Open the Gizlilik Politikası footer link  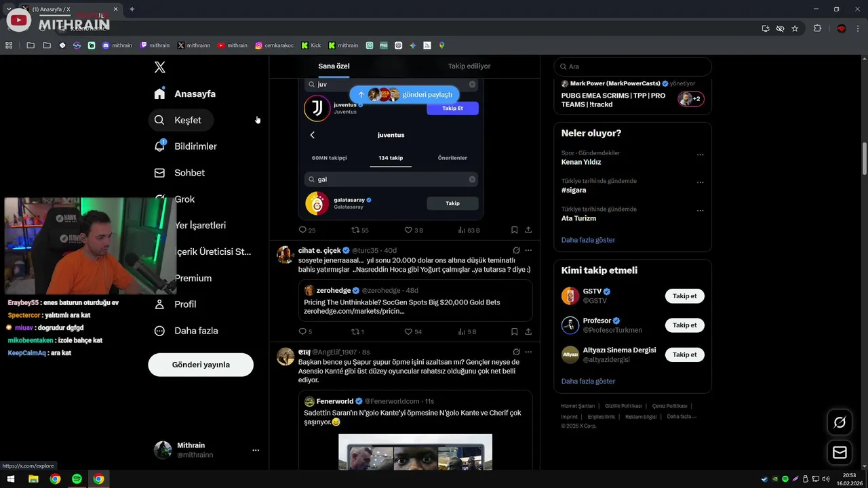tap(623, 406)
